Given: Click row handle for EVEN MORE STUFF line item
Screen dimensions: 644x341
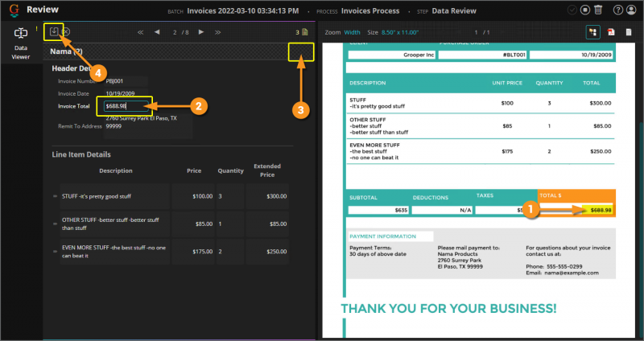Looking at the screenshot, I should point(55,252).
